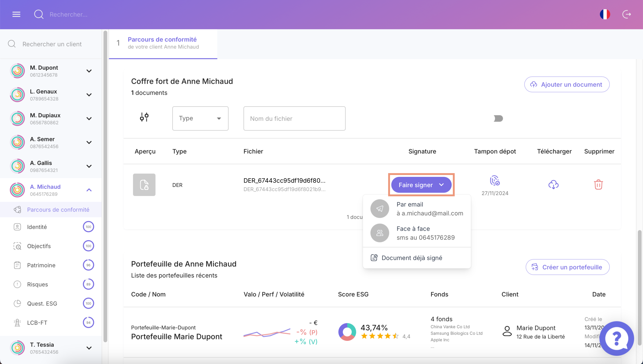Viewport: 643px width, 364px height.
Task: Expand T. Tessia client entry
Action: click(x=89, y=348)
